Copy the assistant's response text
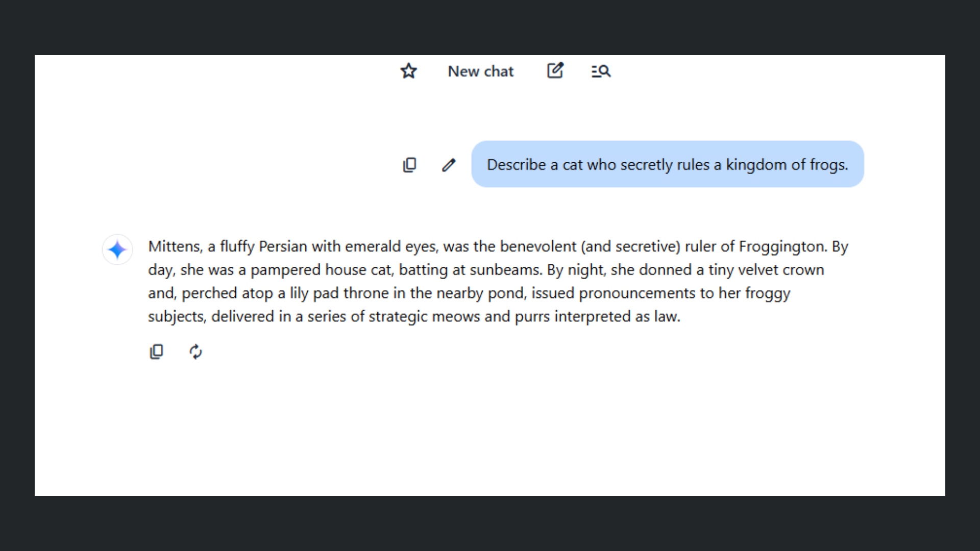 point(156,352)
